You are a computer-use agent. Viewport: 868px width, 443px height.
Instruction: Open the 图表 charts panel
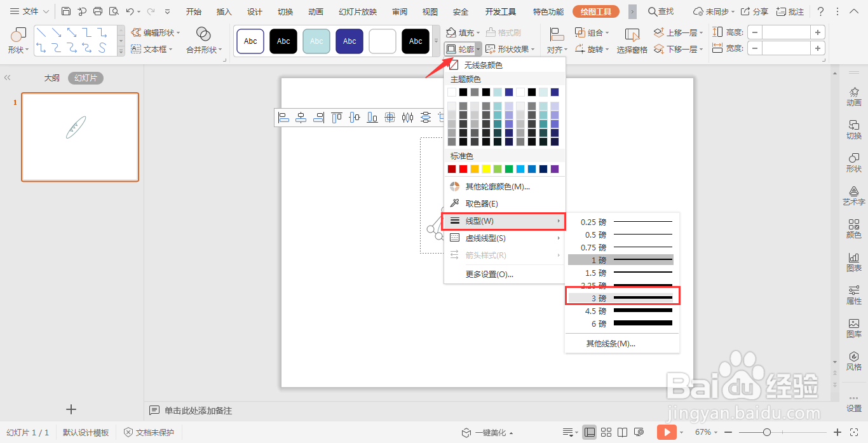[854, 262]
